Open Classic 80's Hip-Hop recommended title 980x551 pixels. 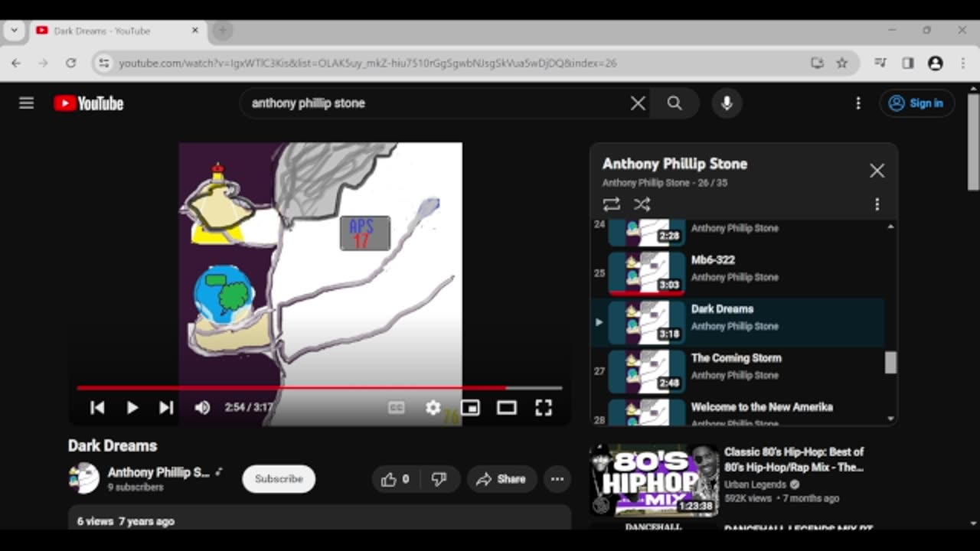(794, 459)
